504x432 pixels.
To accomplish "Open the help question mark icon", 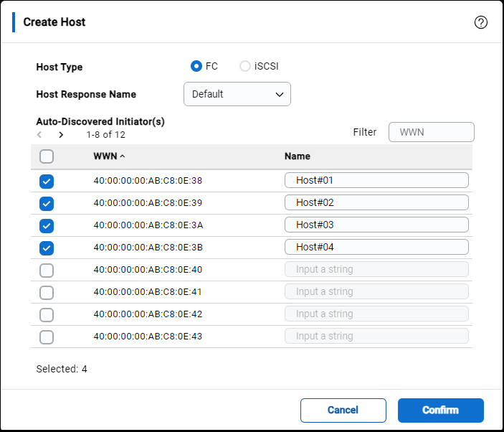I will [x=481, y=22].
